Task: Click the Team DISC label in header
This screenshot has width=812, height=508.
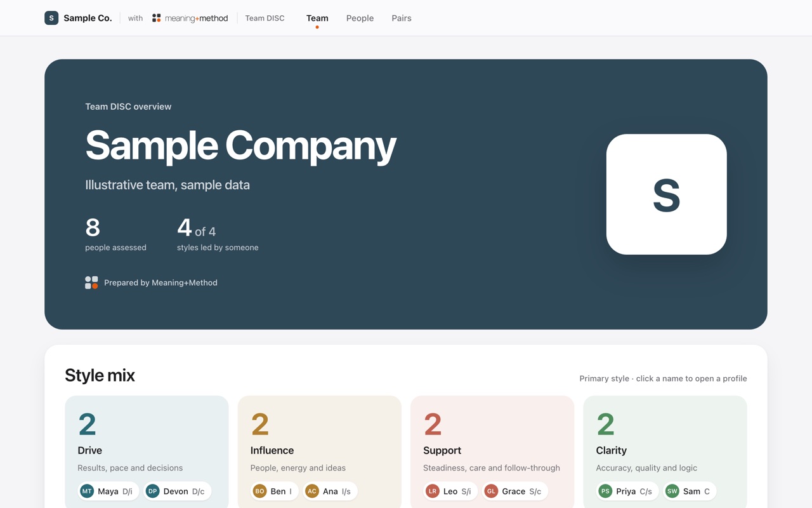Action: tap(265, 18)
